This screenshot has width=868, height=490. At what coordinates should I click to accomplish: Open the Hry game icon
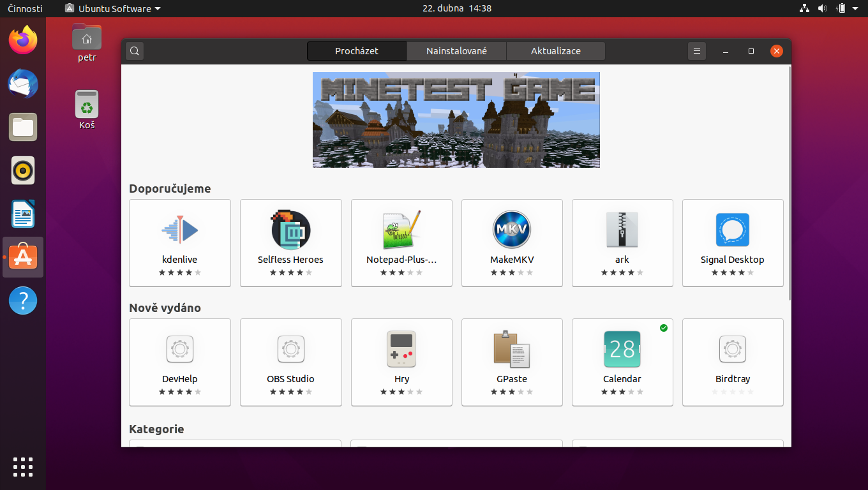401,350
